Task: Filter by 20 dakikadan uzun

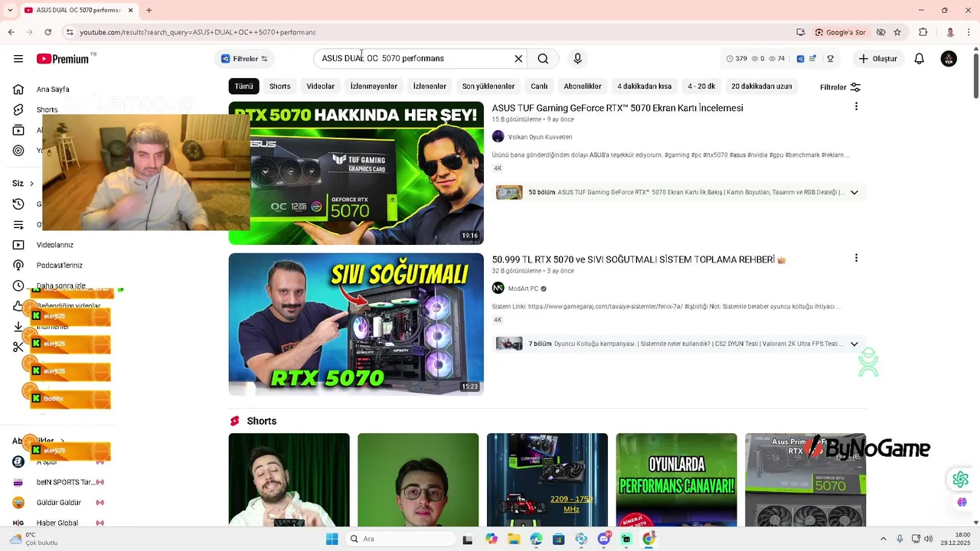Action: point(761,86)
